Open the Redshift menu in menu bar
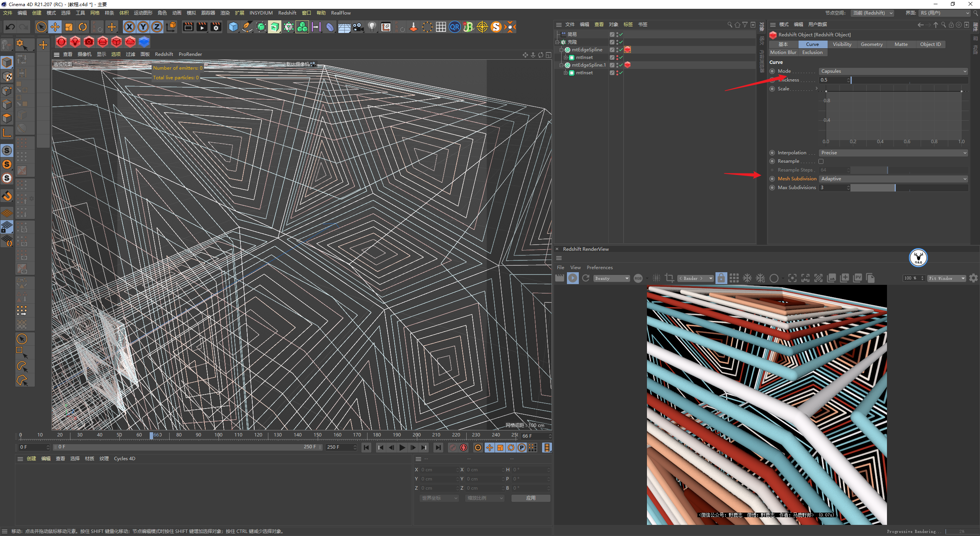This screenshot has height=536, width=980. pos(287,13)
